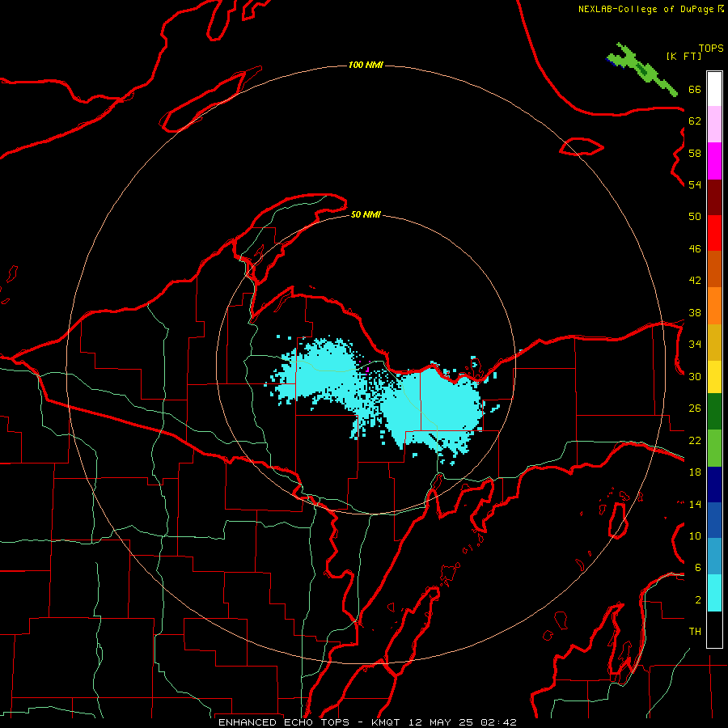Click the bright red 46-50K ft legend swatch
728x728 pixels.
(714, 233)
